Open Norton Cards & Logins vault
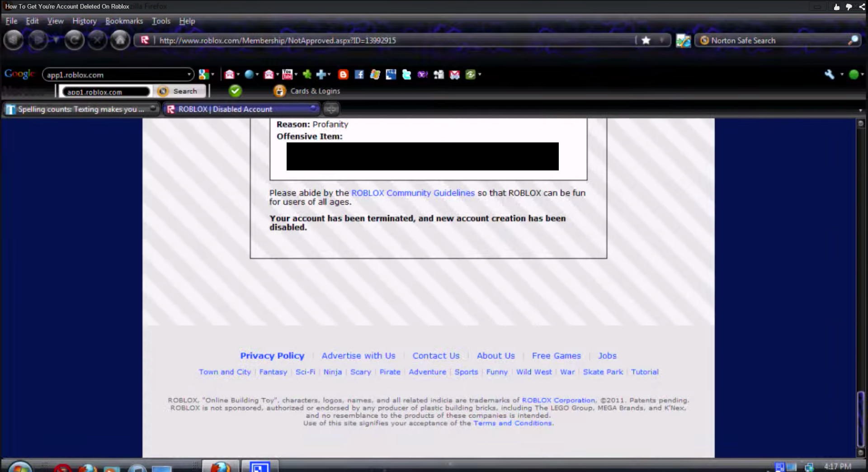868x472 pixels. click(307, 91)
